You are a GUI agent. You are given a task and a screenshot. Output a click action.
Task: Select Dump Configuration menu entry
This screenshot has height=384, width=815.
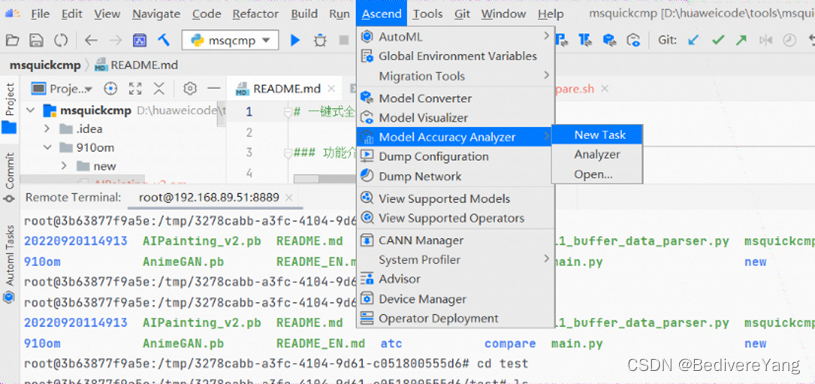click(456, 156)
